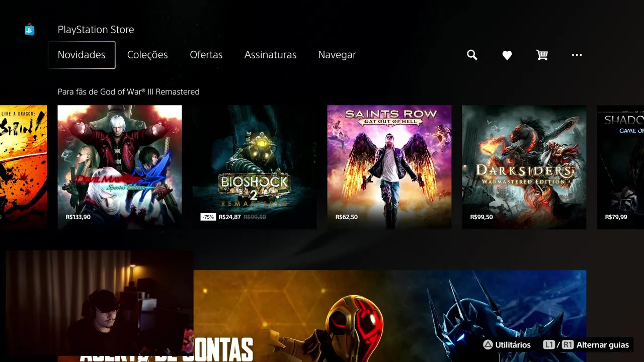Image resolution: width=644 pixels, height=362 pixels.
Task: Click the struck-through R$99,50 original price
Action: [x=255, y=217]
